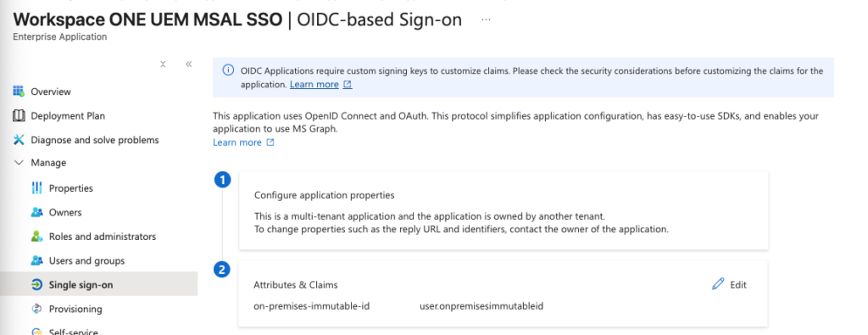
Task: Collapse the Manage section chevron
Action: tap(19, 163)
